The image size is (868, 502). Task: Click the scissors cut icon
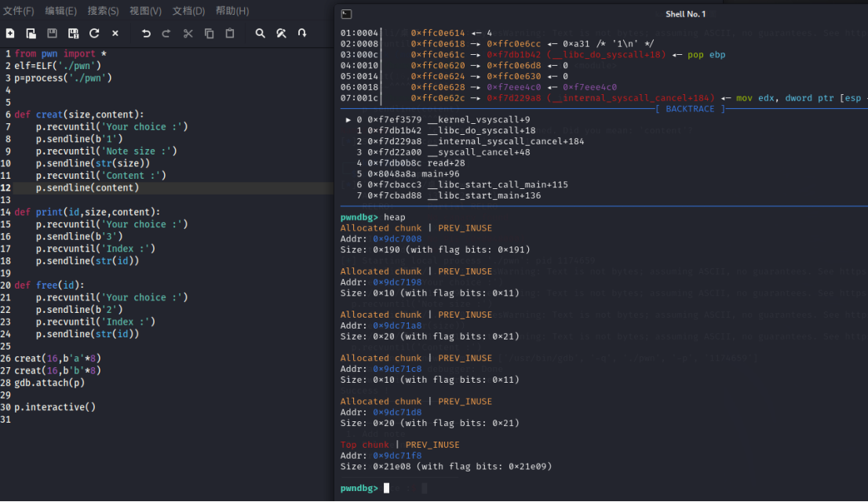tap(188, 34)
